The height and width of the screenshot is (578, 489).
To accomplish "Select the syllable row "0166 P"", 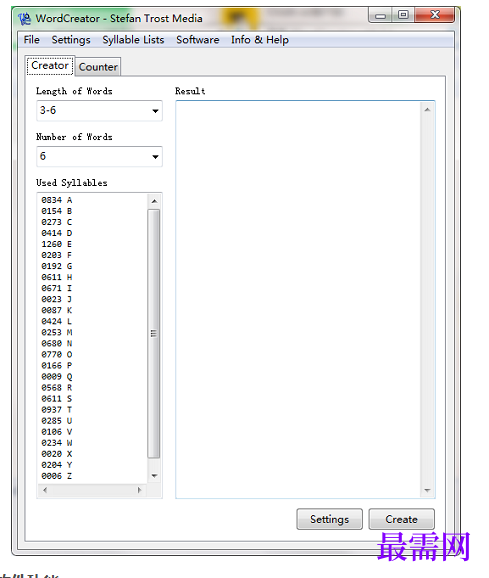I will pyautogui.click(x=57, y=366).
